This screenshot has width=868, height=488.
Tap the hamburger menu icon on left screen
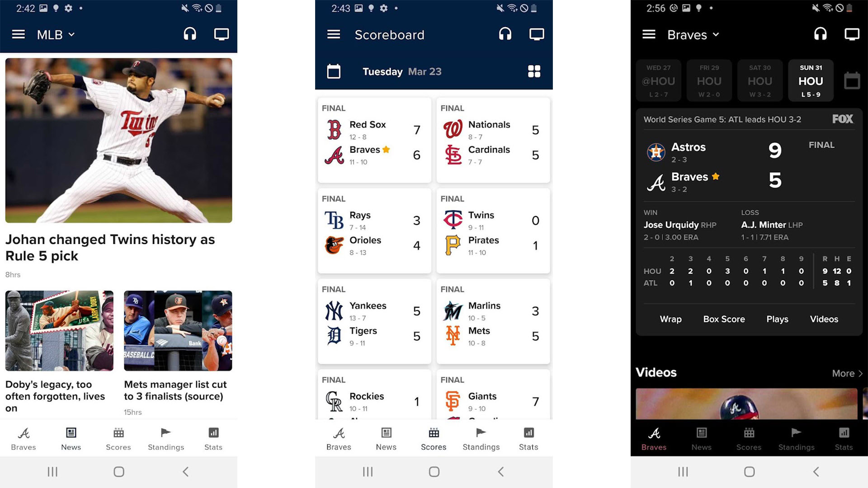point(19,34)
